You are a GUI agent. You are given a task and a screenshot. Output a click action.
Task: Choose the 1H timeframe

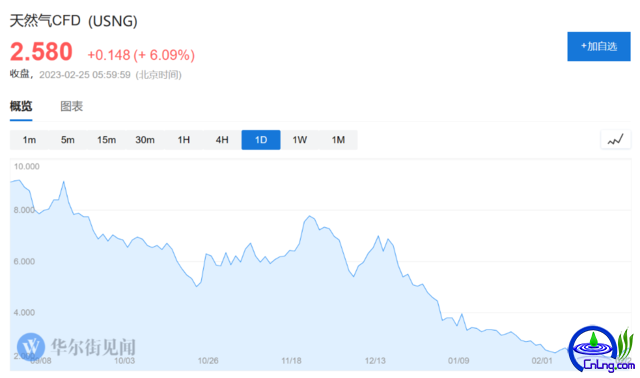(x=184, y=140)
